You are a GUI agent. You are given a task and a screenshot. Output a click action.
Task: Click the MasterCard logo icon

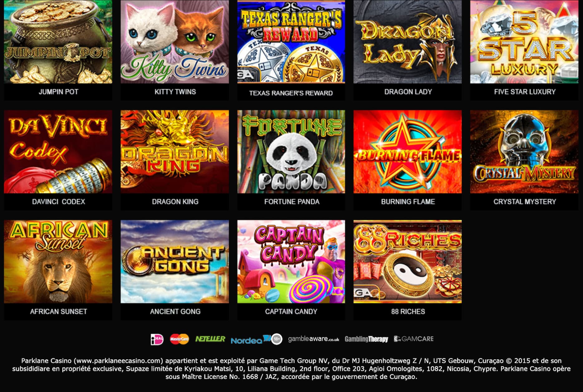point(179,339)
